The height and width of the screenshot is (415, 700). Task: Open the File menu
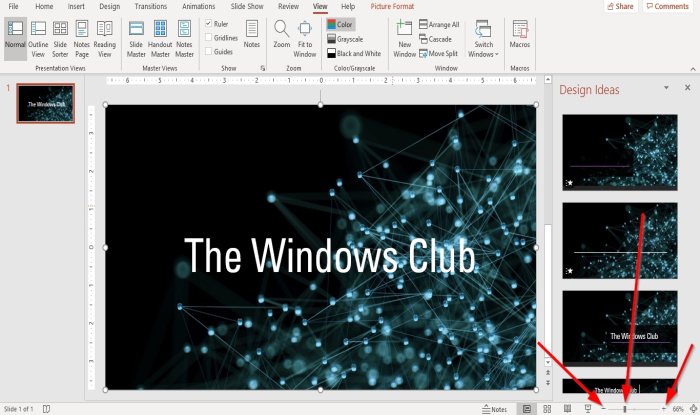click(13, 6)
